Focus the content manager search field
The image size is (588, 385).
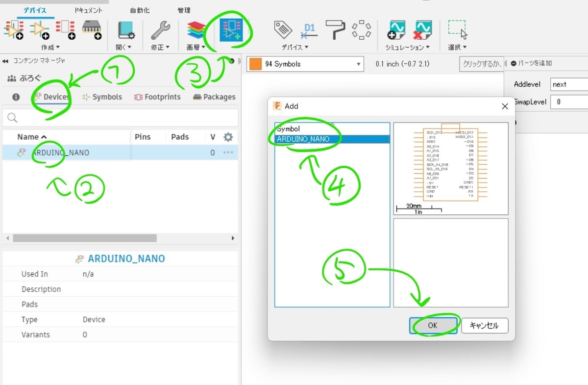click(x=120, y=118)
